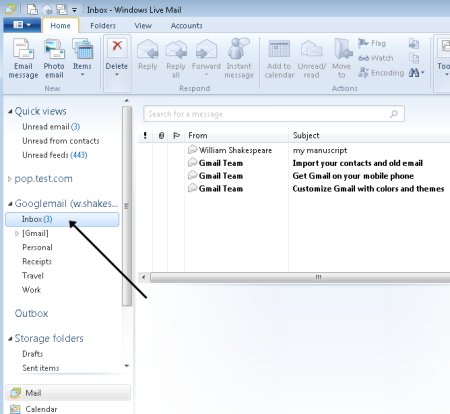Forward the selected message
Viewport: 450px width, 414px height.
point(206,57)
